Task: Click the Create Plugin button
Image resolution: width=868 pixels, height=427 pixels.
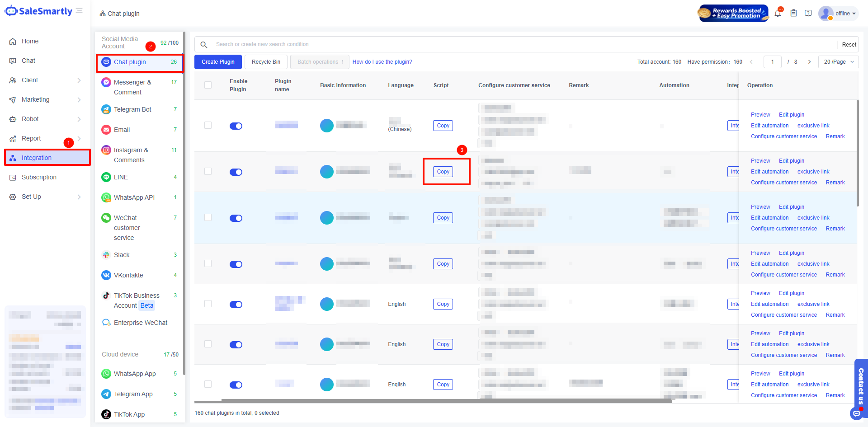Action: coord(218,62)
